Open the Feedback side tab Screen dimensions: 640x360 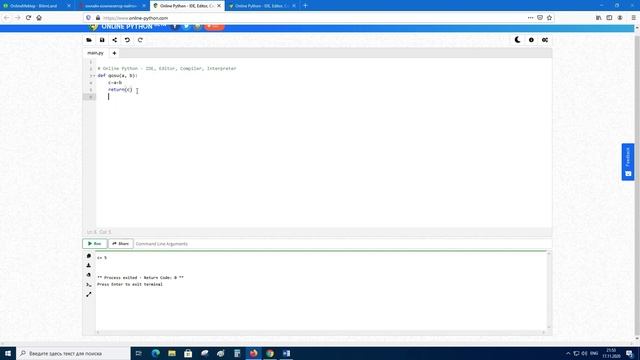pyautogui.click(x=628, y=162)
